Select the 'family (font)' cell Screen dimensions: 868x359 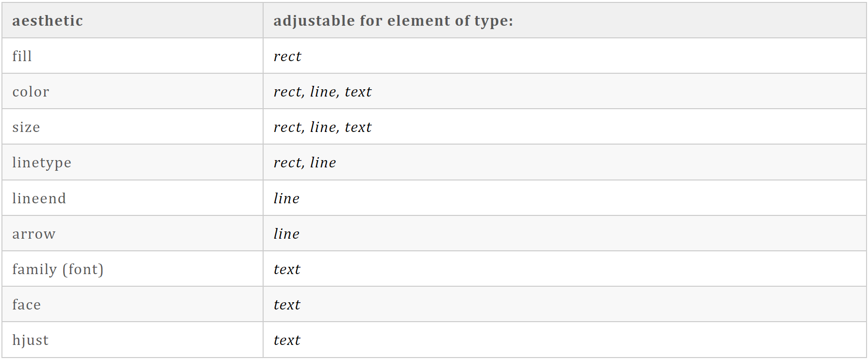(133, 269)
